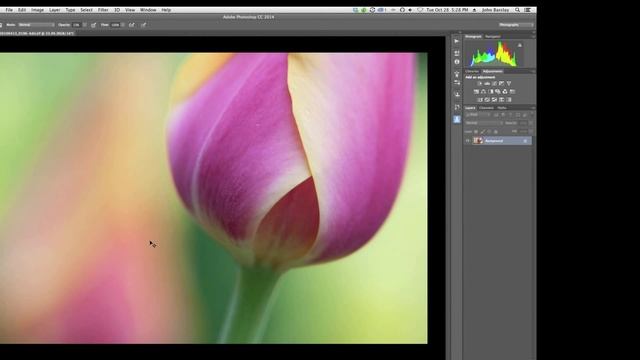Open the View menu
This screenshot has height=360, width=640.
tap(130, 10)
